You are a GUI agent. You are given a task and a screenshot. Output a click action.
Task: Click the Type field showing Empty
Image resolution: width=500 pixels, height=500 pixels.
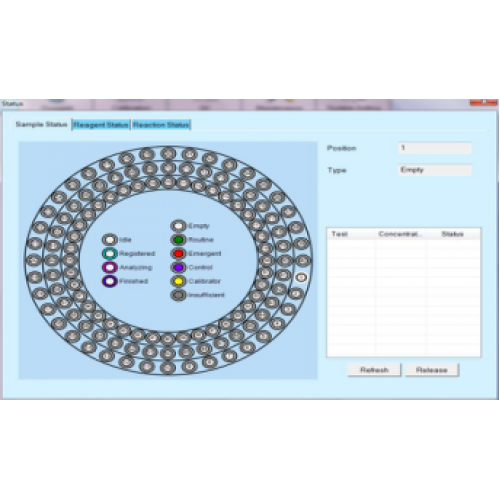coord(435,170)
